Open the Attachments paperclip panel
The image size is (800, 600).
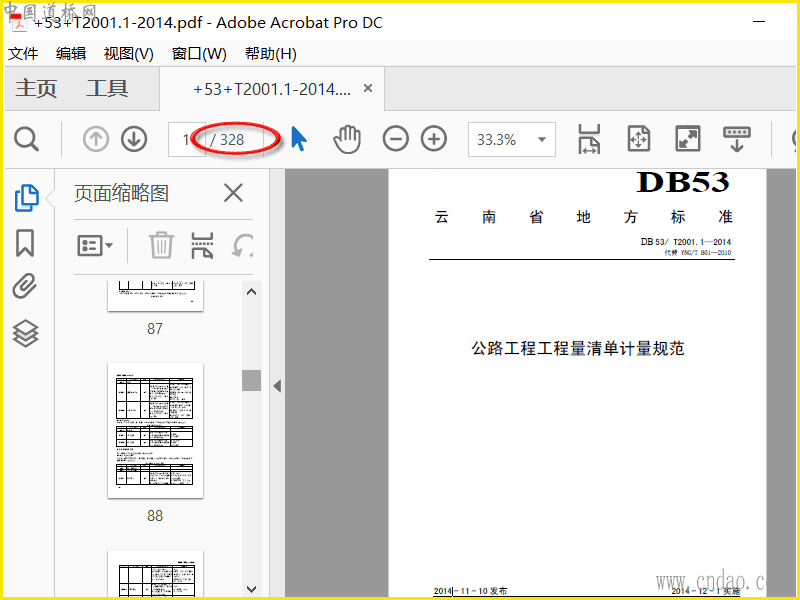coord(25,286)
